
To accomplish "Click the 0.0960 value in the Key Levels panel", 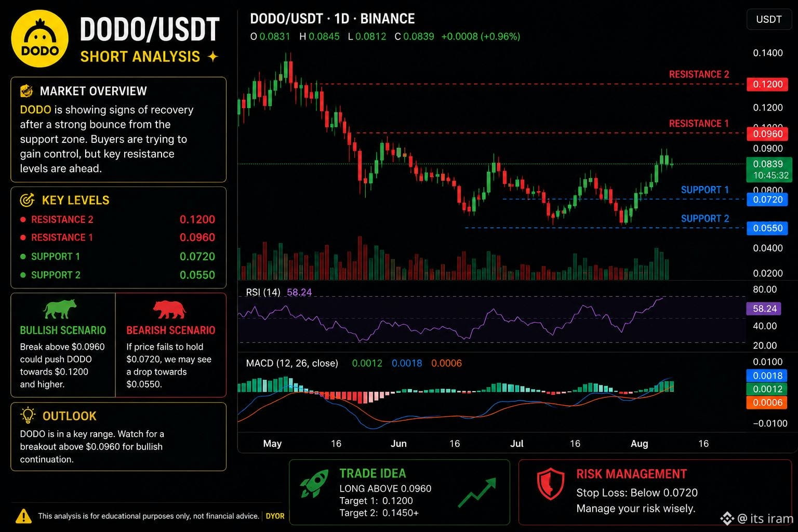I will (x=197, y=237).
